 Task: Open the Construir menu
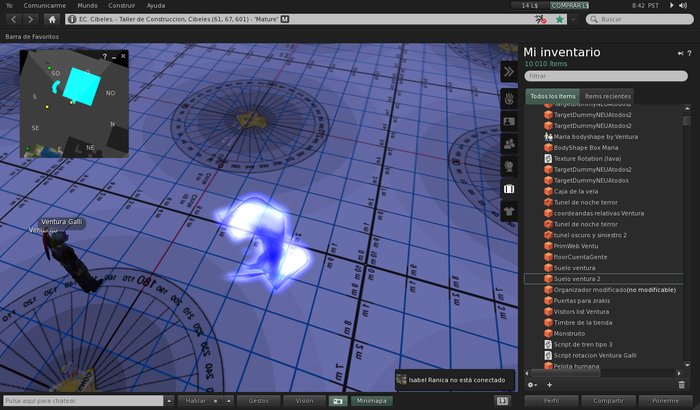tap(121, 5)
